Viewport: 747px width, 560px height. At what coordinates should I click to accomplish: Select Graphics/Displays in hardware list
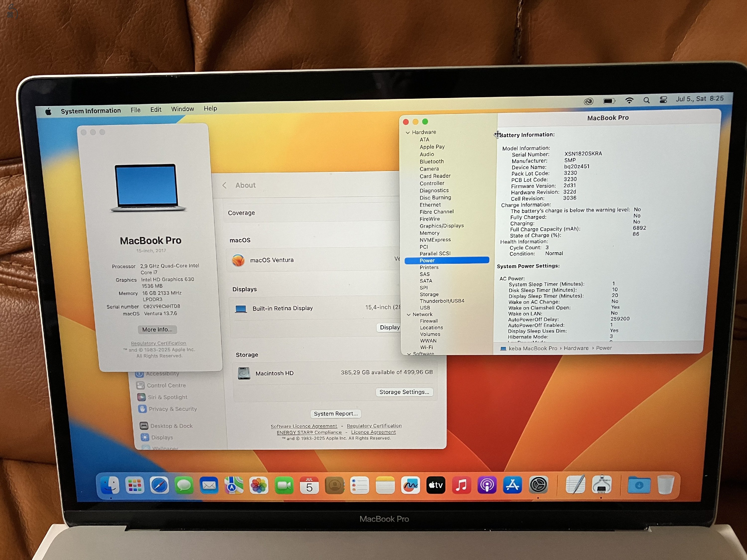point(442,226)
